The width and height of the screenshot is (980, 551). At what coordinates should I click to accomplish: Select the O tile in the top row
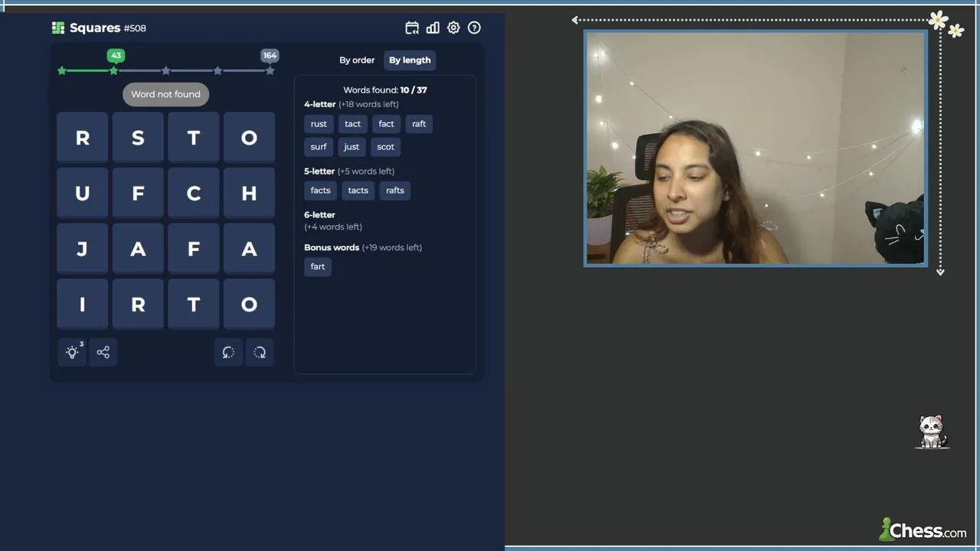point(249,138)
